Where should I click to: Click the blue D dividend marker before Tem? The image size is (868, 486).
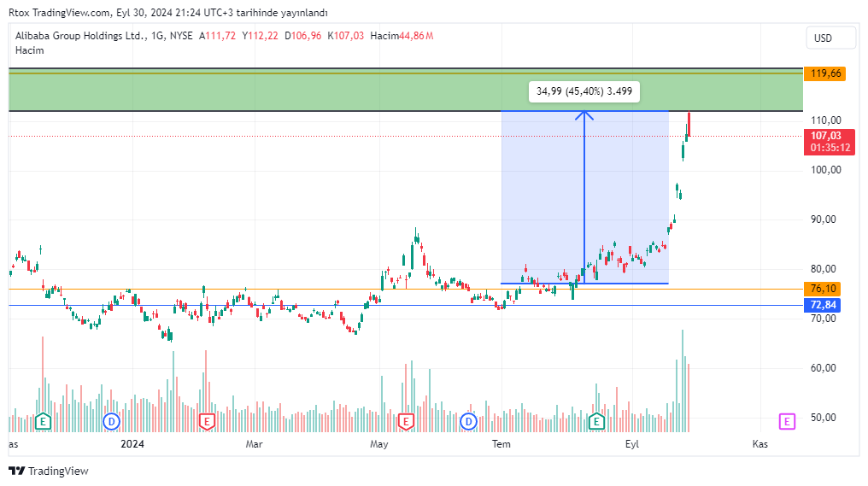click(x=468, y=422)
